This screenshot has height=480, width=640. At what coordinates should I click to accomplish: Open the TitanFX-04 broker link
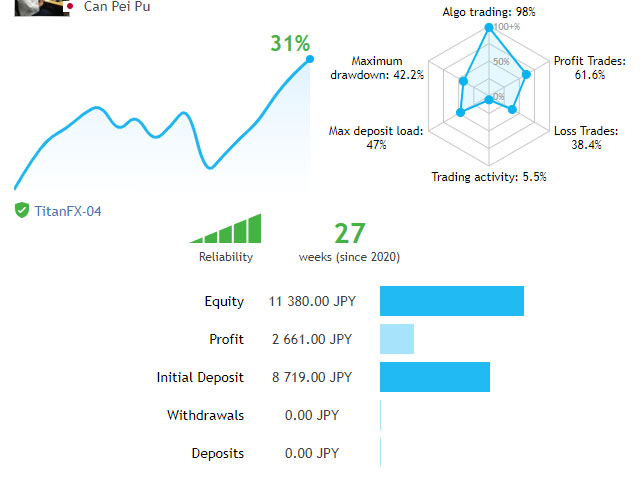pyautogui.click(x=68, y=211)
